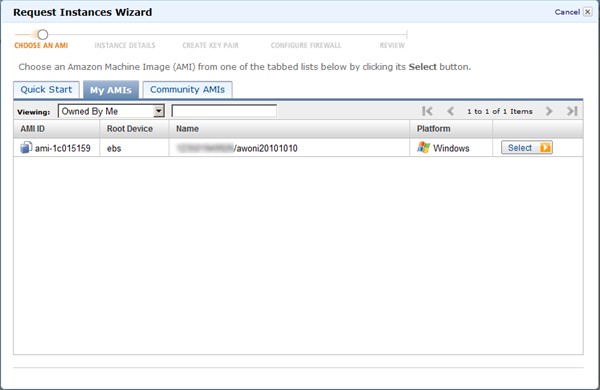Viewport: 600px width, 390px height.
Task: Click the Create Key Pair wizard step
Action: (210, 45)
